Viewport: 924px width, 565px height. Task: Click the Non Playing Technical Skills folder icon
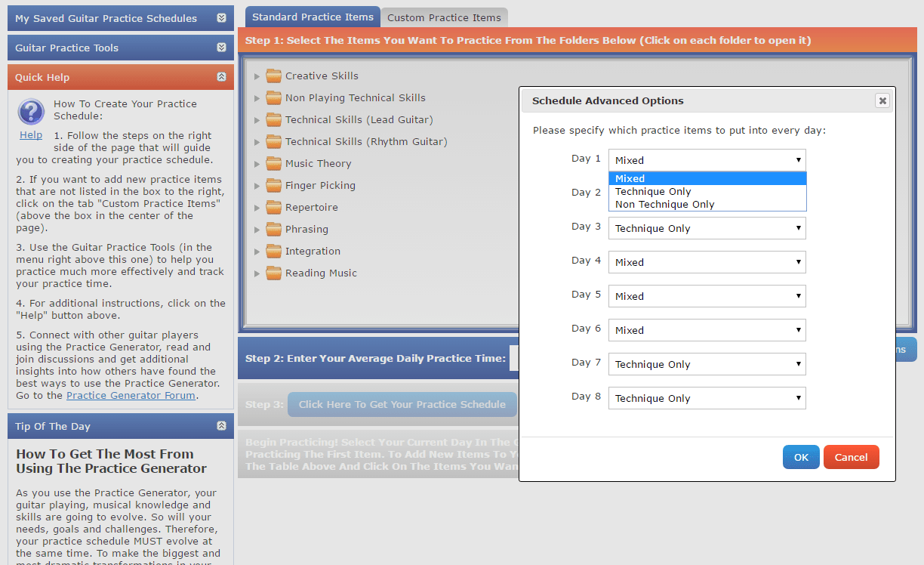pyautogui.click(x=273, y=97)
